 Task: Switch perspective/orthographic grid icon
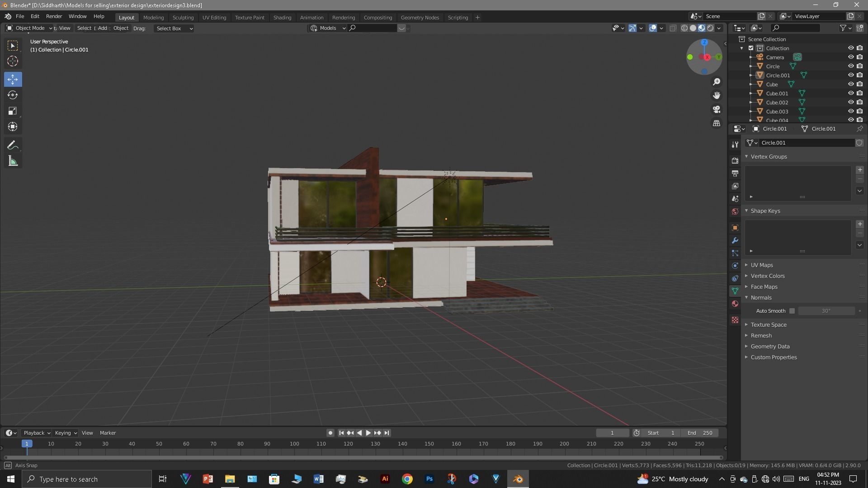pos(717,123)
